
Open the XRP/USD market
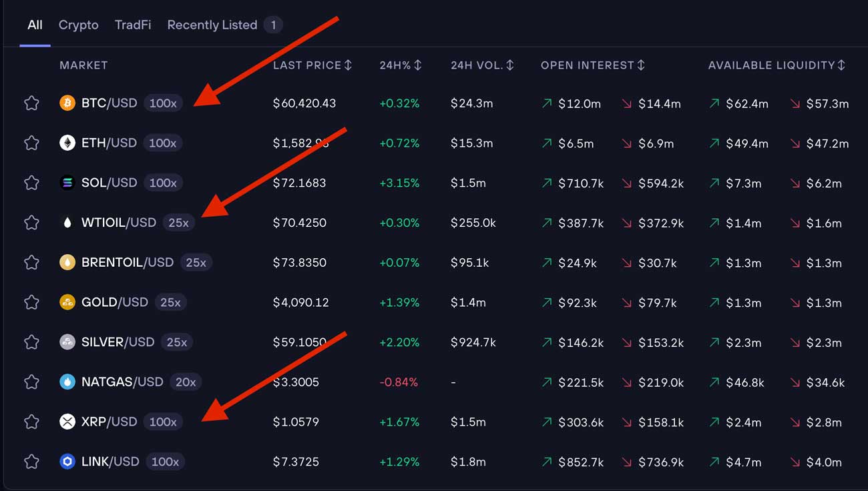click(109, 422)
